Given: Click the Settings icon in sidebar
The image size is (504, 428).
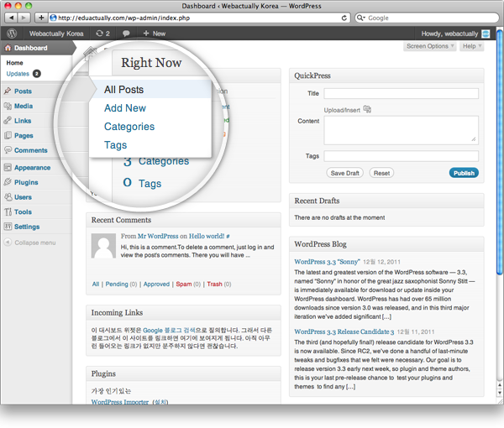Looking at the screenshot, I should [8, 227].
